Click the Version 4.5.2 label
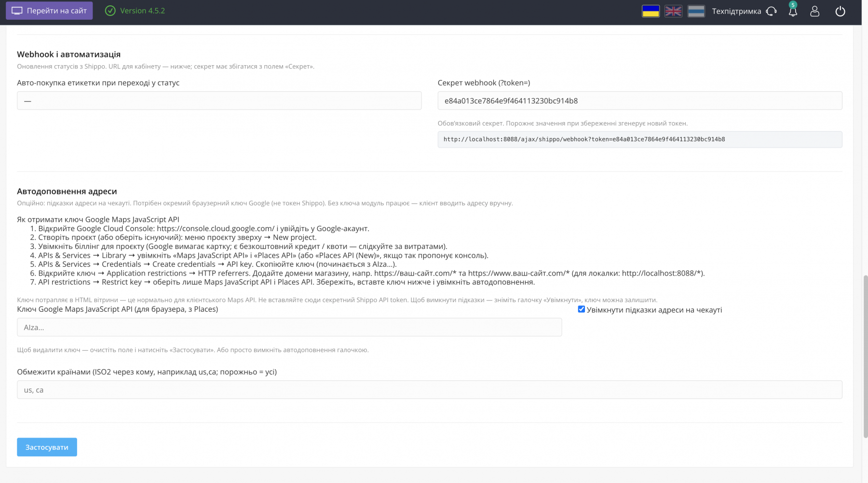This screenshot has width=868, height=483. 142,11
